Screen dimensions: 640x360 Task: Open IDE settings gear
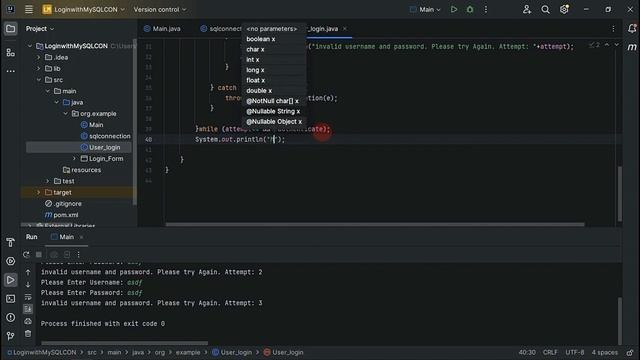[x=564, y=9]
